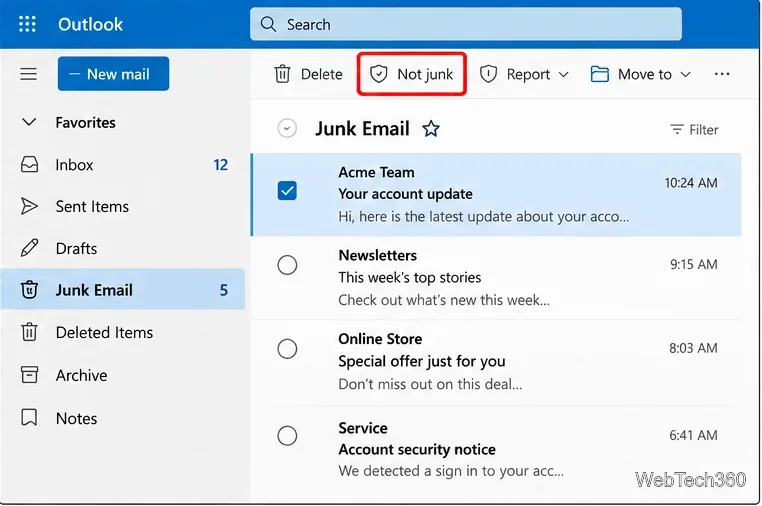The image size is (762, 506).
Task: Click the magnifier search icon
Action: (268, 24)
